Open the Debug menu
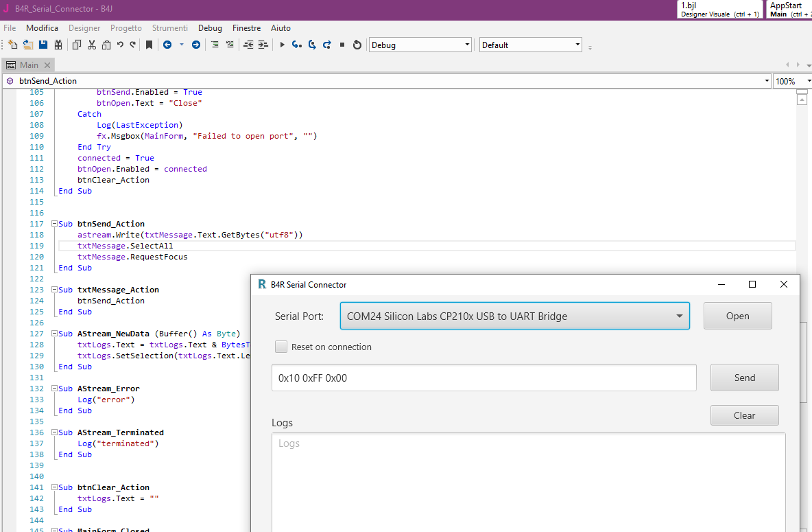The width and height of the screenshot is (812, 532). [x=210, y=28]
